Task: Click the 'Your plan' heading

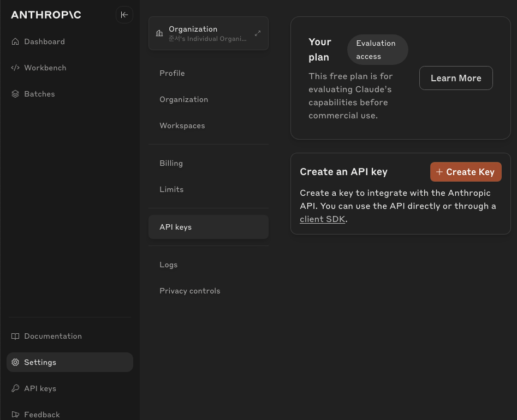Action: [x=319, y=50]
